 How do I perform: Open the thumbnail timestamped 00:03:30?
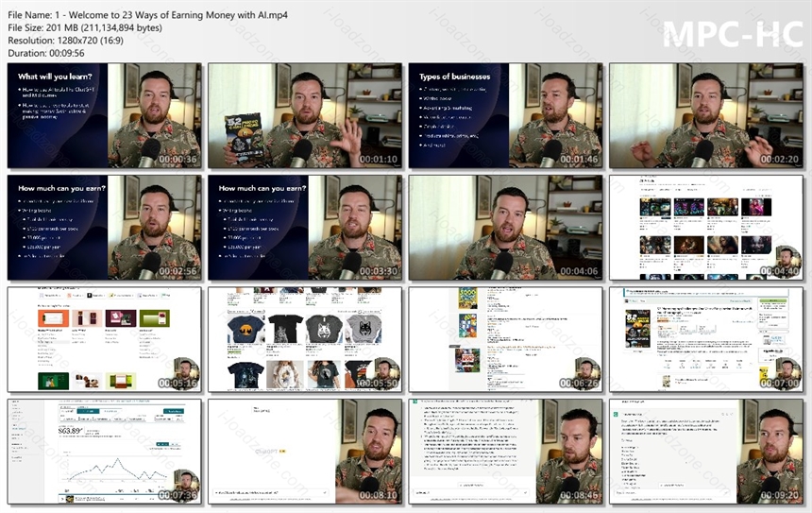pyautogui.click(x=305, y=228)
